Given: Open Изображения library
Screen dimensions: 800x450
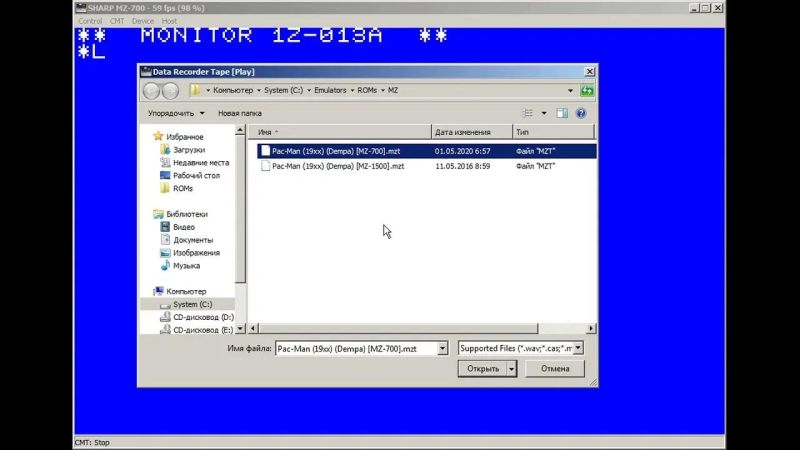Looking at the screenshot, I should point(196,253).
